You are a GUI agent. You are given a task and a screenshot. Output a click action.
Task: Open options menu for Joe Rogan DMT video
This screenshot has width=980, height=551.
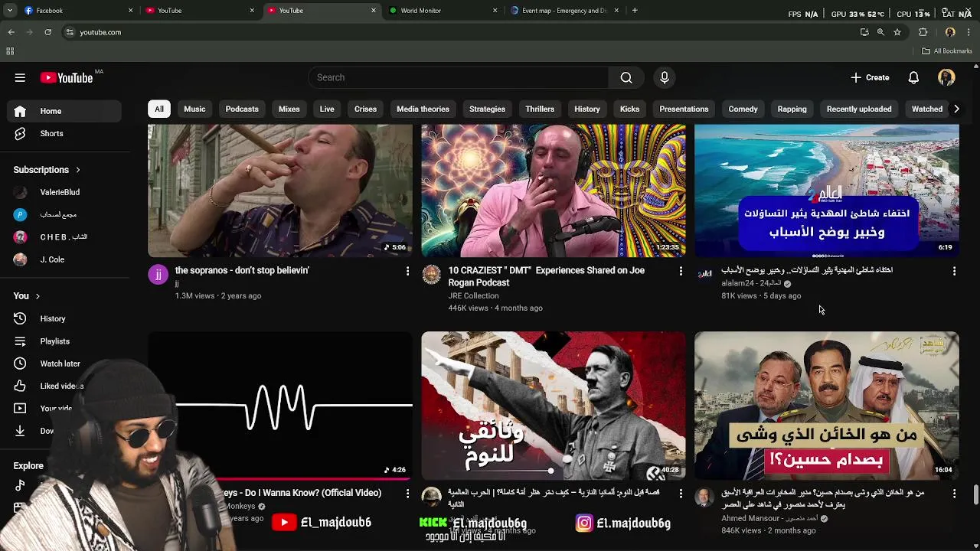pyautogui.click(x=681, y=271)
